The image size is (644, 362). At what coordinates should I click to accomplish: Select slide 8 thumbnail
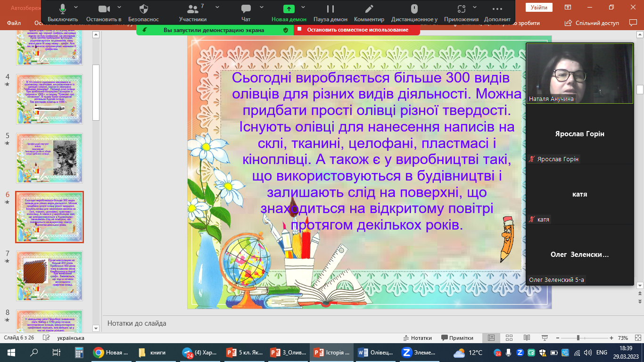click(50, 321)
